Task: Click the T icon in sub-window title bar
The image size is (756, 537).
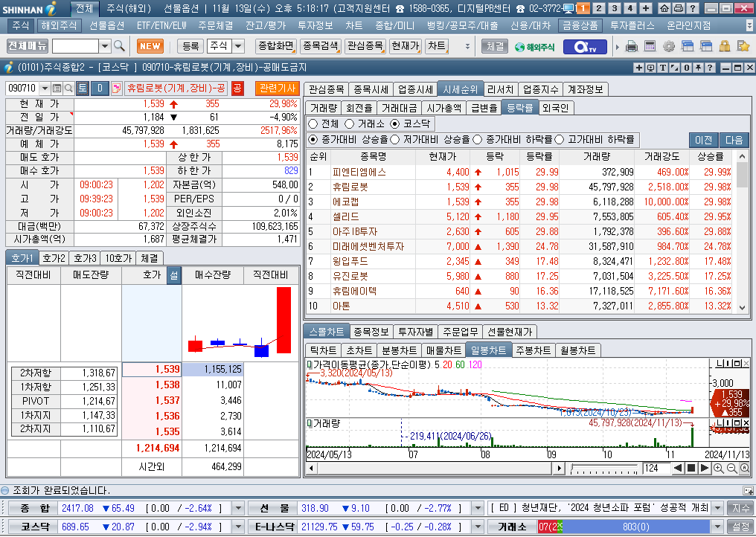Action: [x=663, y=68]
